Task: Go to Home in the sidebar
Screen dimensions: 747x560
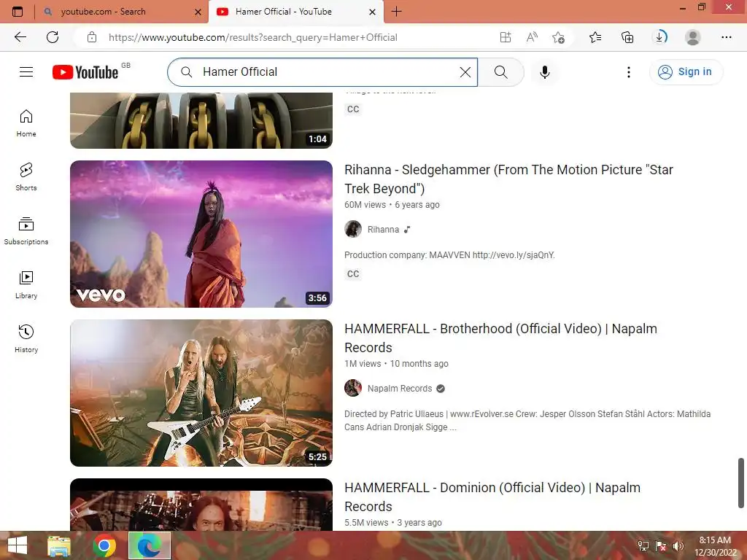Action: [x=26, y=122]
